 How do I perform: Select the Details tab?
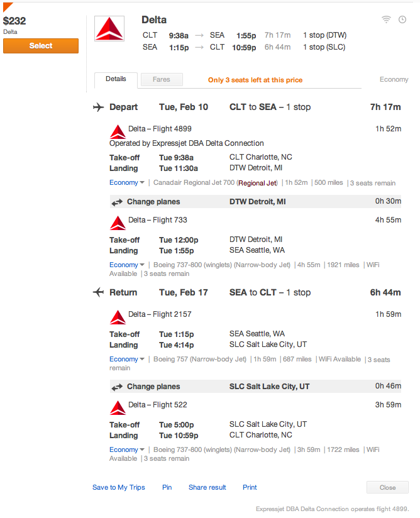tap(116, 80)
